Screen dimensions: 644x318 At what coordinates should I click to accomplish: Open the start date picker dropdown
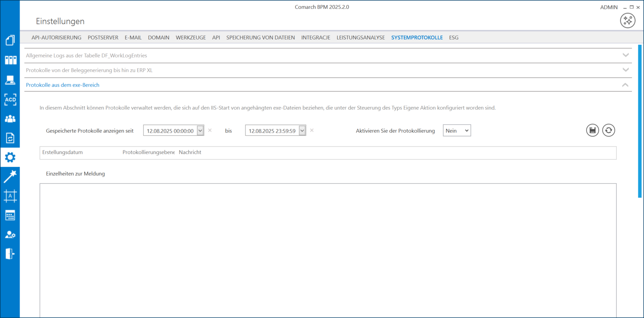[x=200, y=130]
